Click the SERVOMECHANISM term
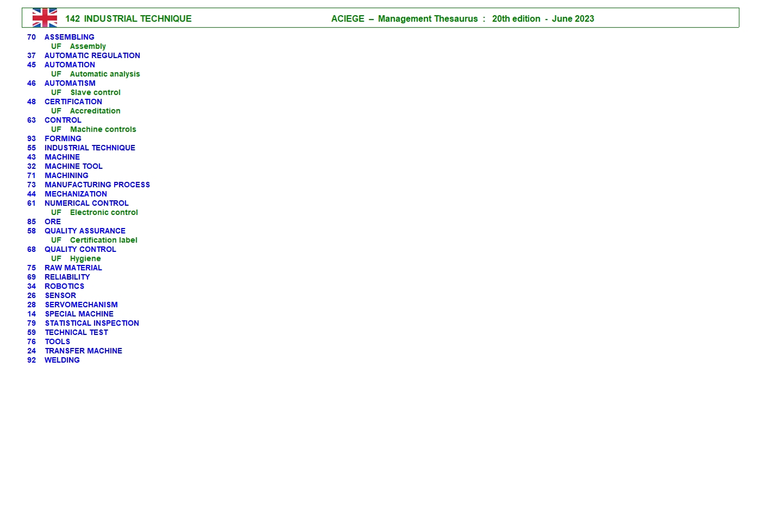Viewport: 766px width, 532px height. coord(81,305)
